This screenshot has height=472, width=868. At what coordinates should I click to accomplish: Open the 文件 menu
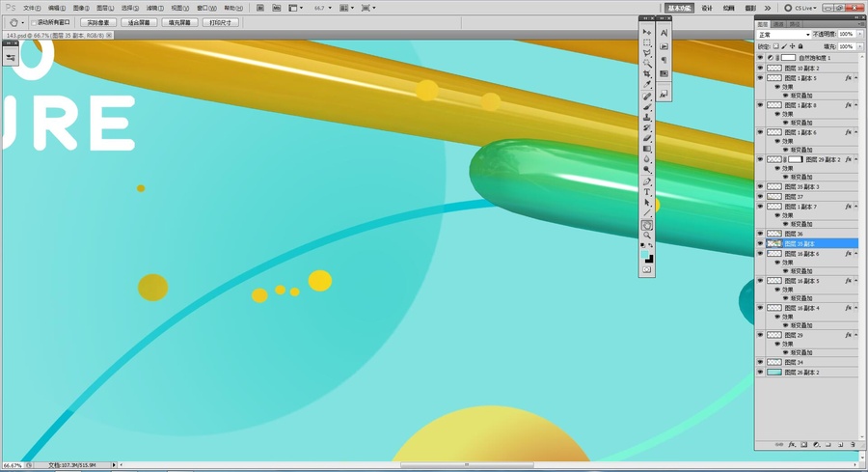coord(32,9)
